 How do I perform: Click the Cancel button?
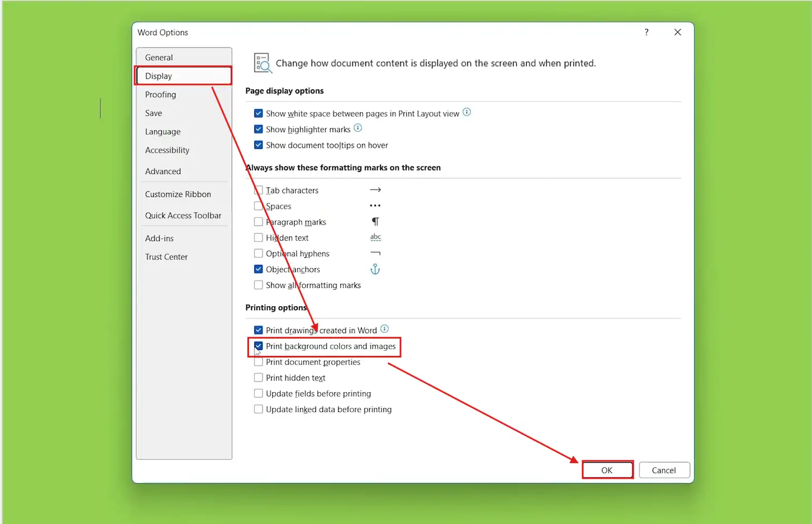click(664, 470)
